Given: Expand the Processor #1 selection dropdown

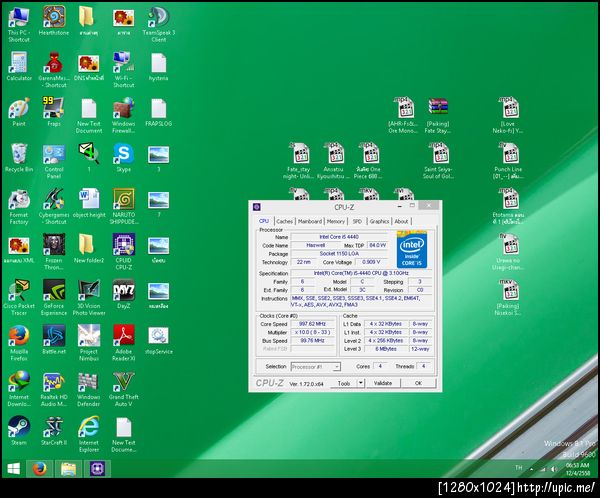Looking at the screenshot, I should (336, 367).
